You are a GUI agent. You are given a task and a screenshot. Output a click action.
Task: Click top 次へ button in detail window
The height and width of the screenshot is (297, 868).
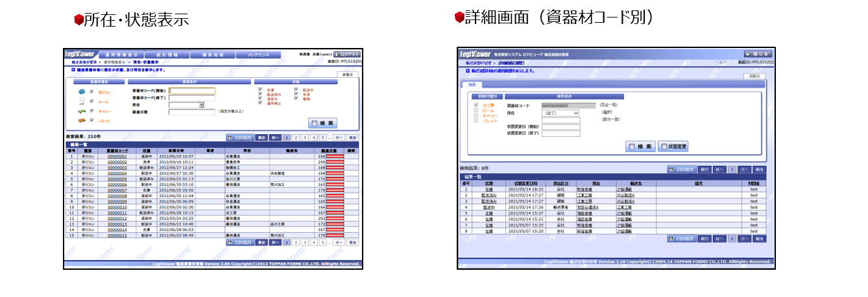click(745, 169)
